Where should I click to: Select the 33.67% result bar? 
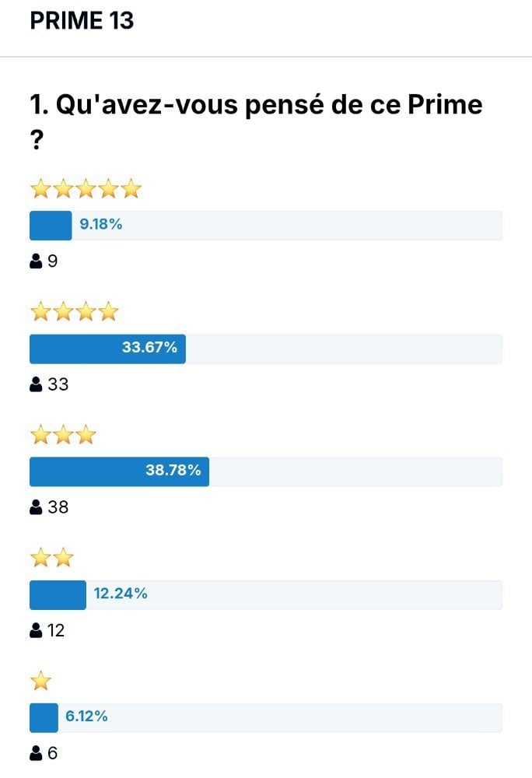[266, 349]
